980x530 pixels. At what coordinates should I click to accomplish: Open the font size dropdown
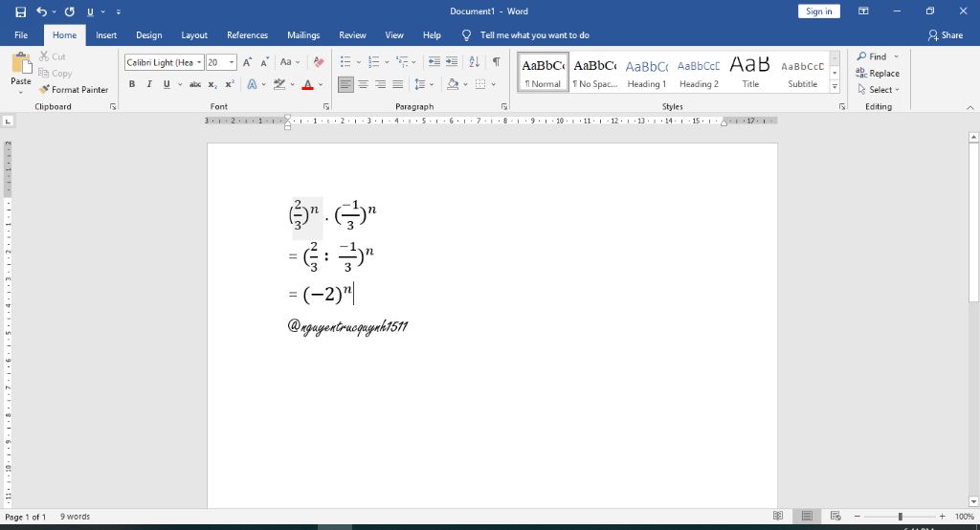pos(232,62)
